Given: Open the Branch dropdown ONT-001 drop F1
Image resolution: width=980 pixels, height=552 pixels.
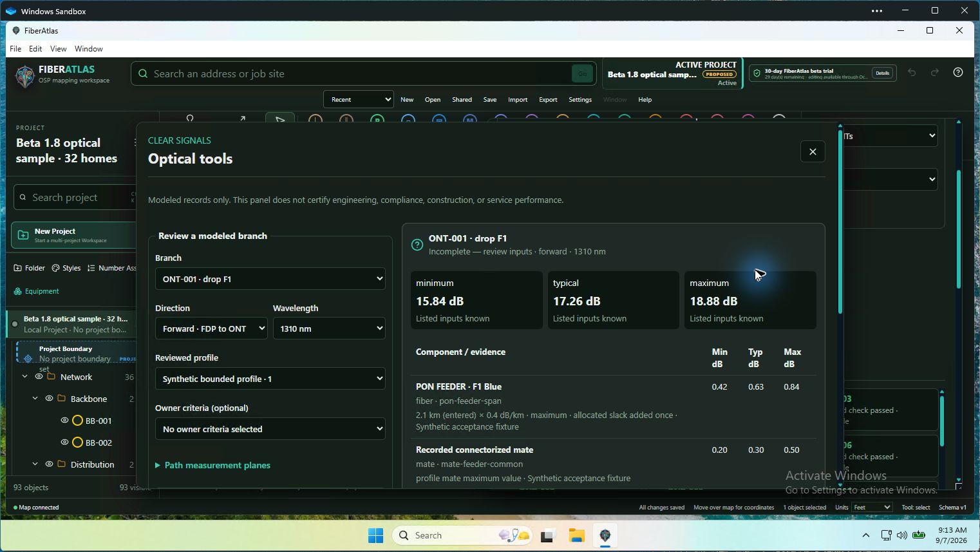Looking at the screenshot, I should (x=270, y=279).
